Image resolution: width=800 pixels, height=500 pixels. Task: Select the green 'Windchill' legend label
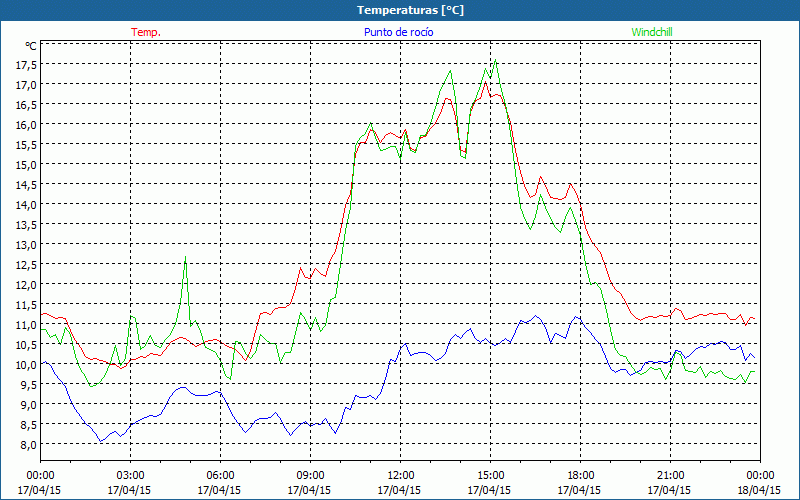click(652, 32)
